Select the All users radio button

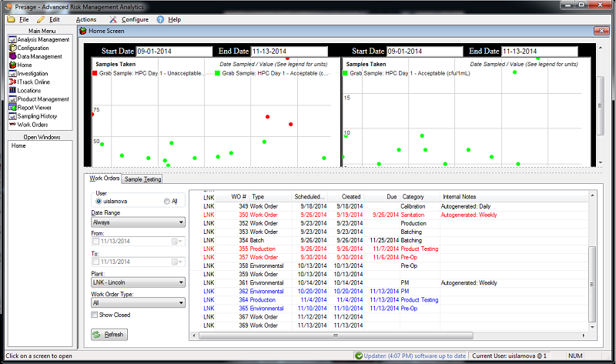point(166,202)
